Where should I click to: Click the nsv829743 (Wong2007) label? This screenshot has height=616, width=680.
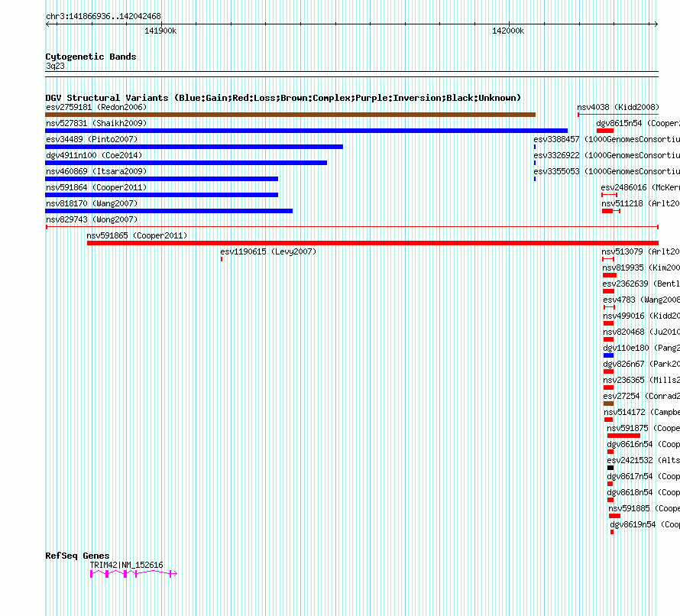point(92,219)
